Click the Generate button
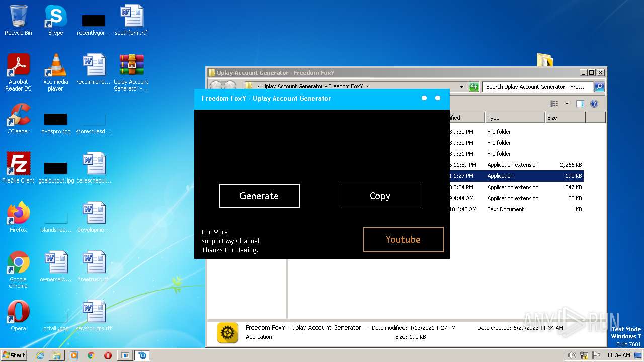The height and width of the screenshot is (362, 644). click(x=260, y=196)
